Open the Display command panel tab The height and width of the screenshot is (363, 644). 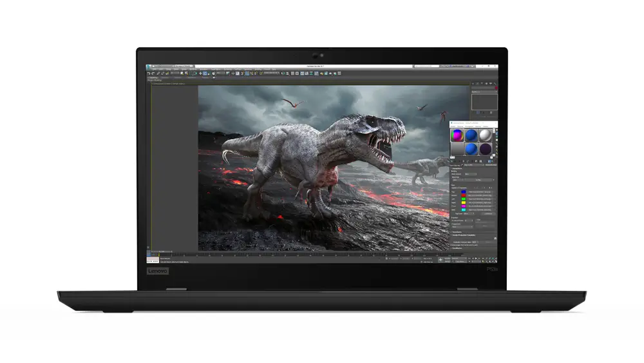tap(491, 84)
